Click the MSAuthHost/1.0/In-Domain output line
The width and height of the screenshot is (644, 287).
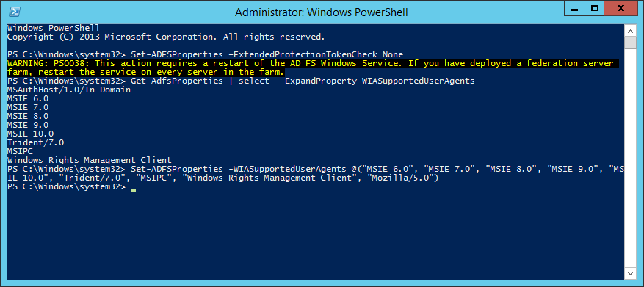(x=69, y=90)
